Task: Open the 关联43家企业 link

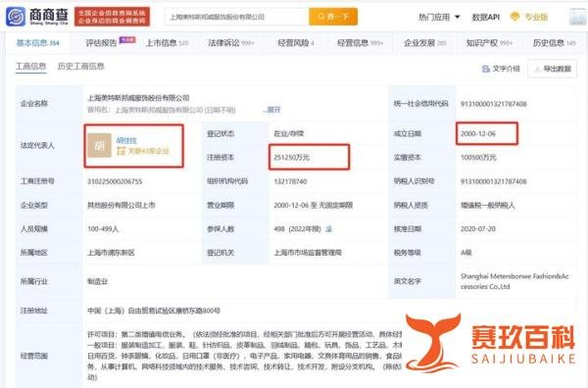Action: 143,151
